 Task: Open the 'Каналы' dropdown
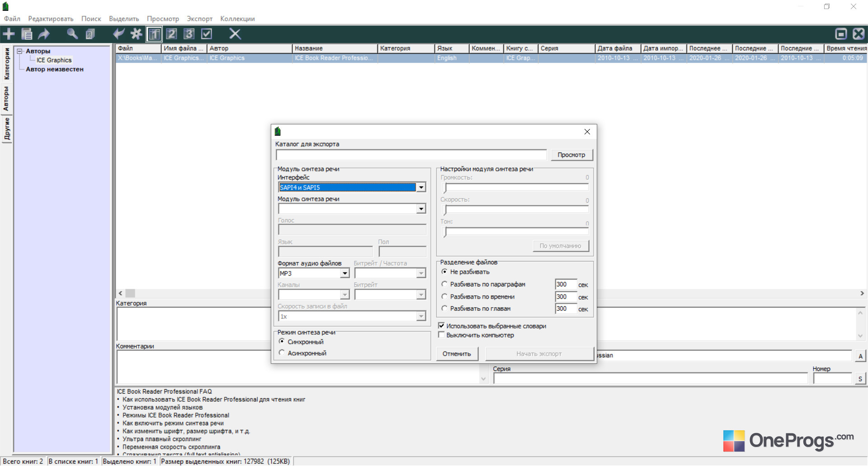pyautogui.click(x=345, y=295)
